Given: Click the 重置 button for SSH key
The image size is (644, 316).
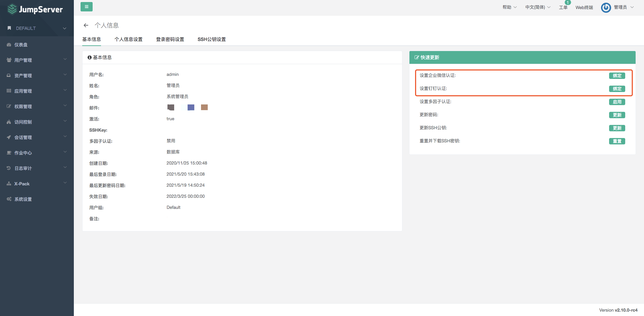Looking at the screenshot, I should (x=617, y=141).
